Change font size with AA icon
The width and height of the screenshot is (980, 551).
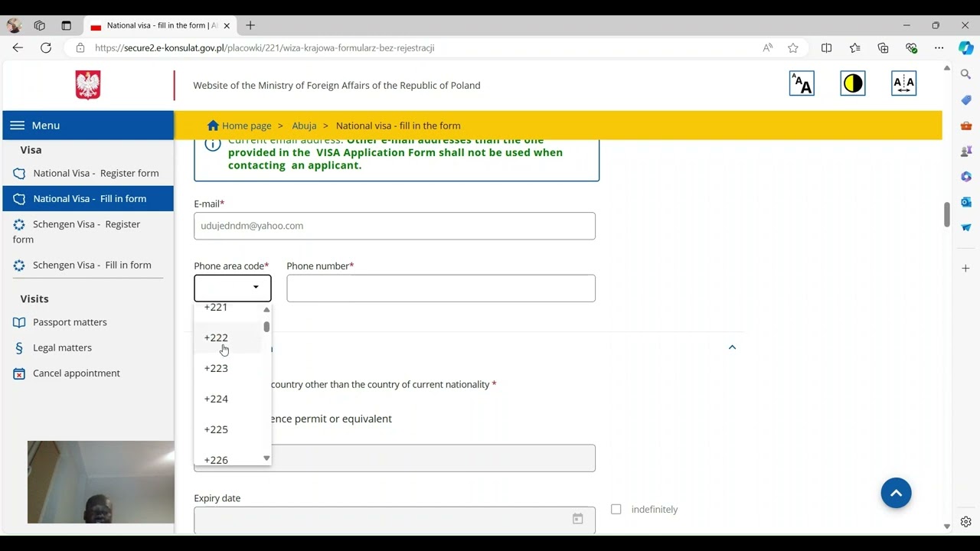(802, 83)
